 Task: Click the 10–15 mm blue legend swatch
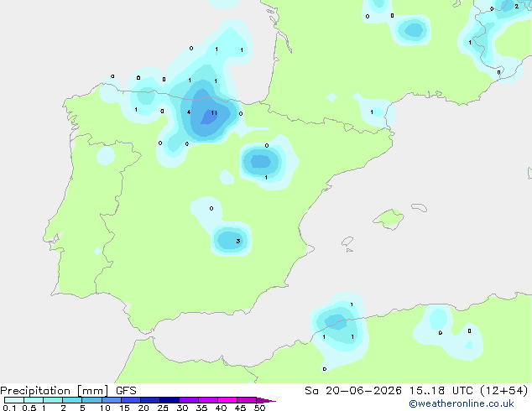pyautogui.click(x=111, y=400)
